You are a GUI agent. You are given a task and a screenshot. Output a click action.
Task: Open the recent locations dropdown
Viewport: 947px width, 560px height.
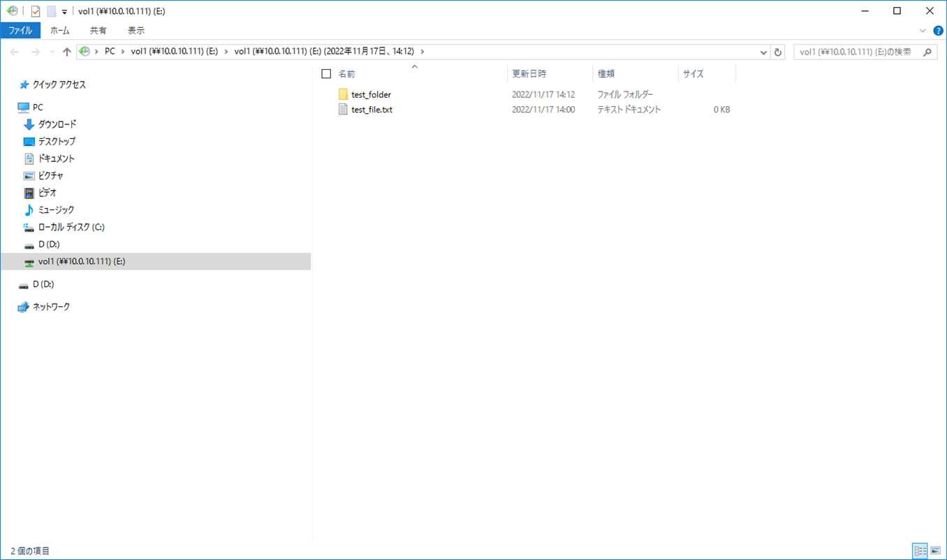pyautogui.click(x=52, y=52)
